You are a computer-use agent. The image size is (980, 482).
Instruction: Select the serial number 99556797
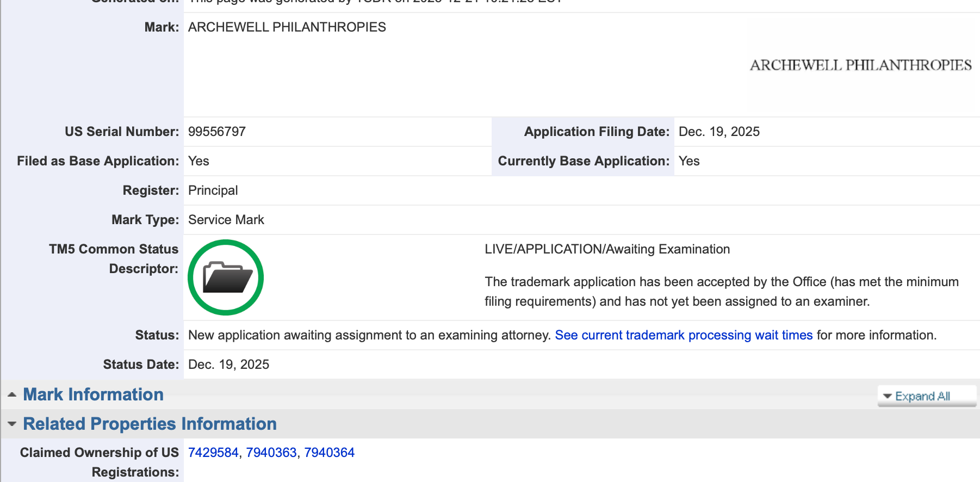217,132
